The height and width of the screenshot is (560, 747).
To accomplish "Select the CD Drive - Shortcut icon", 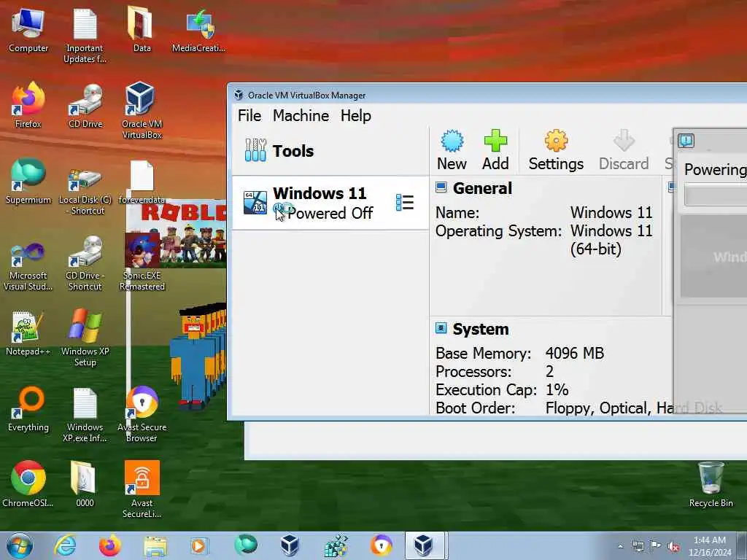I will 85,262.
